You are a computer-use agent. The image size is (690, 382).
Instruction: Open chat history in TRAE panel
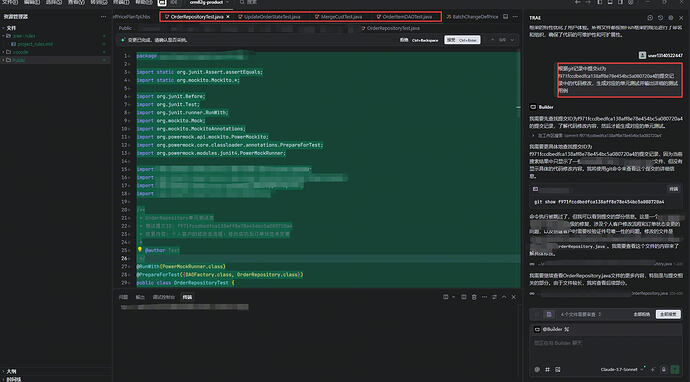point(660,18)
